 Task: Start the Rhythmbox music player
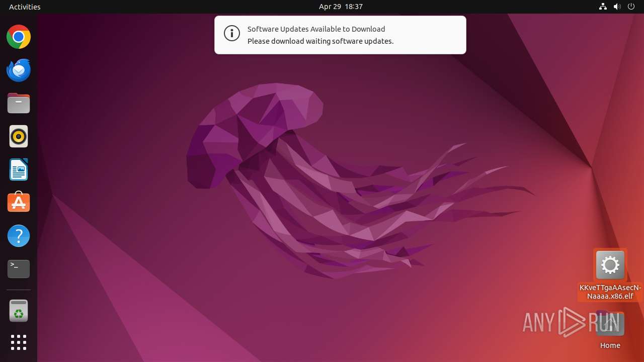tap(19, 136)
